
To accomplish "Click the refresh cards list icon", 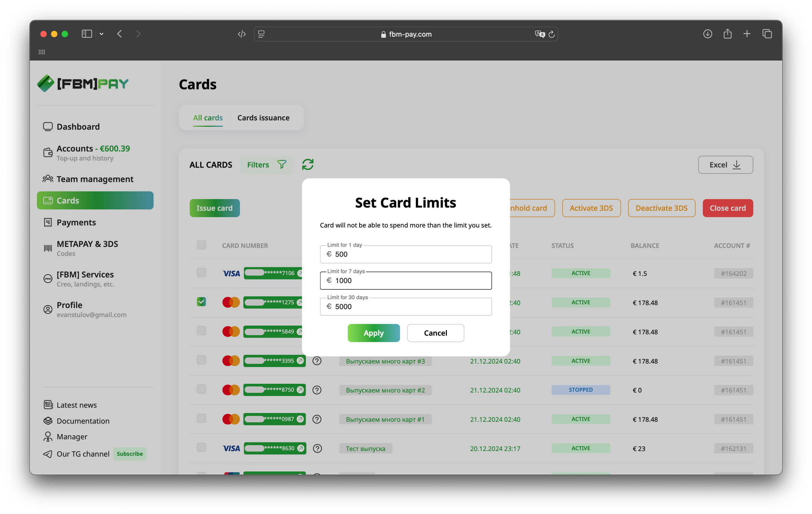I will [308, 165].
